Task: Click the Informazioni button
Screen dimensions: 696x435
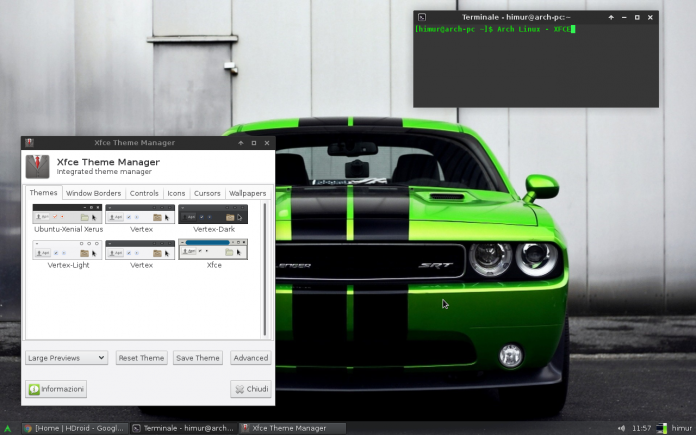Action: pos(56,389)
